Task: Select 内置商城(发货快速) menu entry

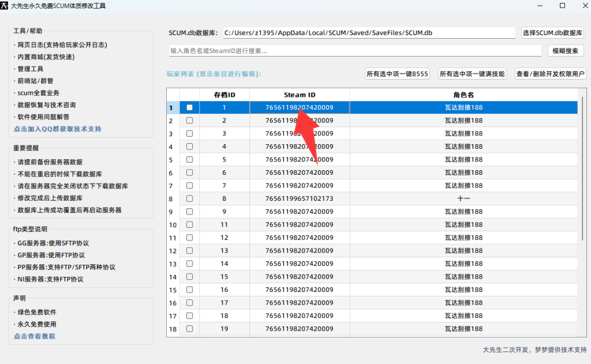Action: point(46,57)
